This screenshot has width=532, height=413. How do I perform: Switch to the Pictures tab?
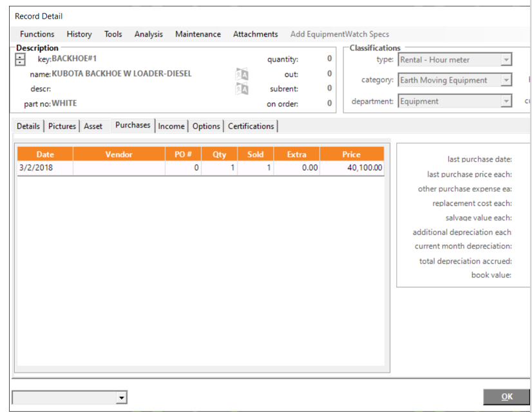[62, 126]
